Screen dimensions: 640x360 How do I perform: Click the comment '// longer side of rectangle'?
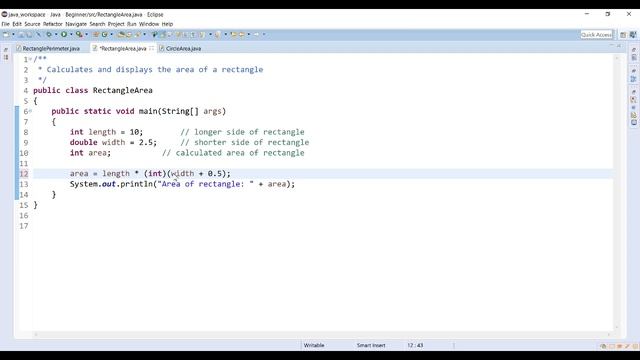(242, 132)
